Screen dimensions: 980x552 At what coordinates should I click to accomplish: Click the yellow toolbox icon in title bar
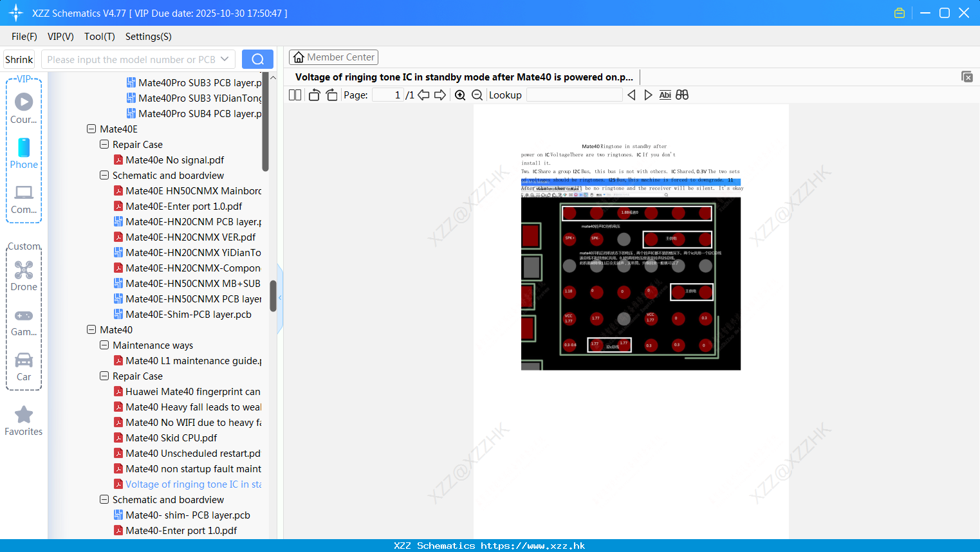[900, 13]
